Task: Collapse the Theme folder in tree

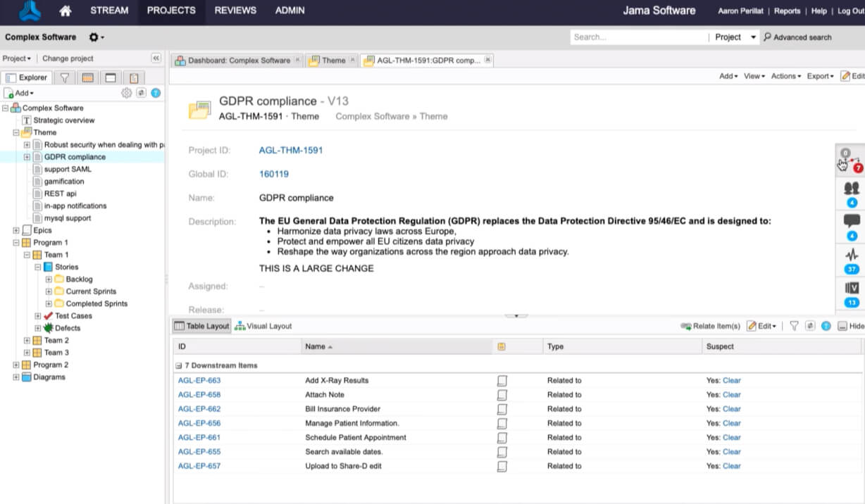Action: pos(16,132)
